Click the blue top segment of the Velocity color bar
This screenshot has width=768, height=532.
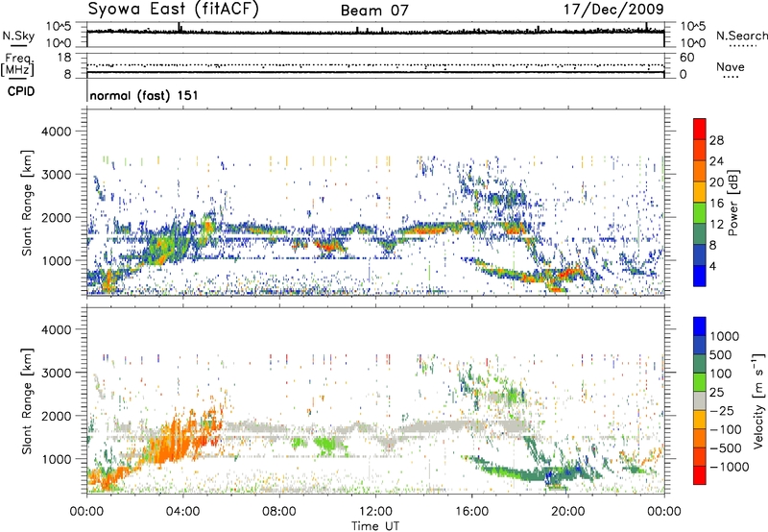pos(700,326)
